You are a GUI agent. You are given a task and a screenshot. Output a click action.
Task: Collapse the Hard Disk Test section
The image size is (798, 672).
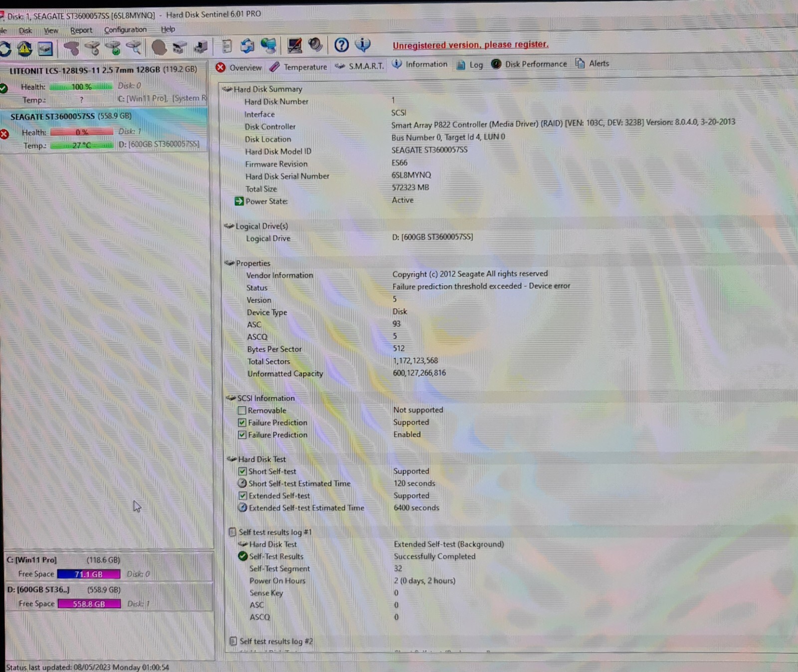[231, 459]
